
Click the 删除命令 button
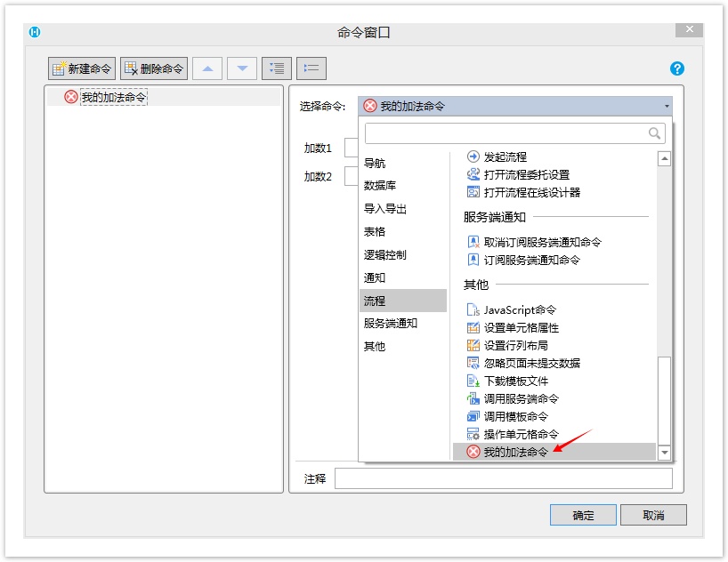154,68
